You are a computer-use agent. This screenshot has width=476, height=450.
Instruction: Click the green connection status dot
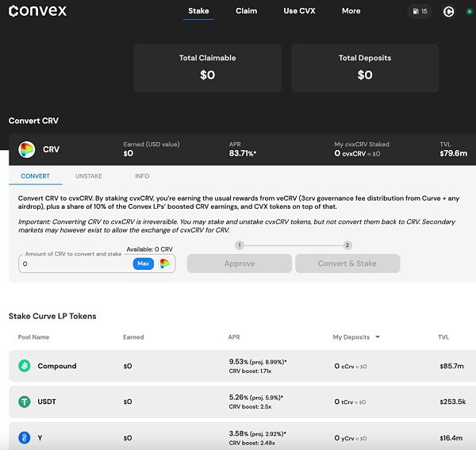[469, 11]
